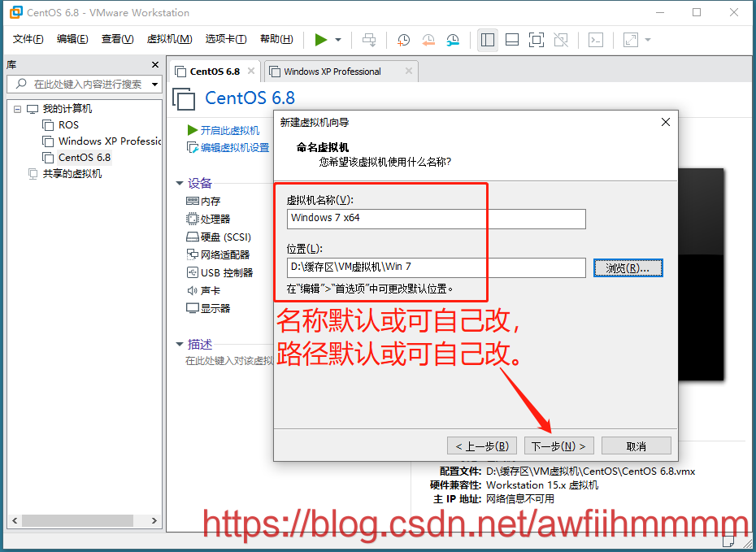Collapse the 设备 section
The image size is (756, 552).
point(180,183)
